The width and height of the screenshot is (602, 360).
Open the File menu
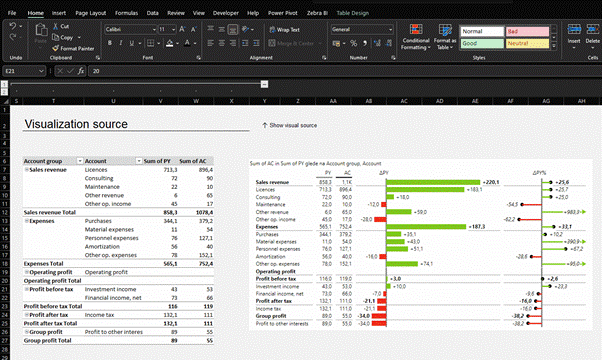(x=12, y=13)
